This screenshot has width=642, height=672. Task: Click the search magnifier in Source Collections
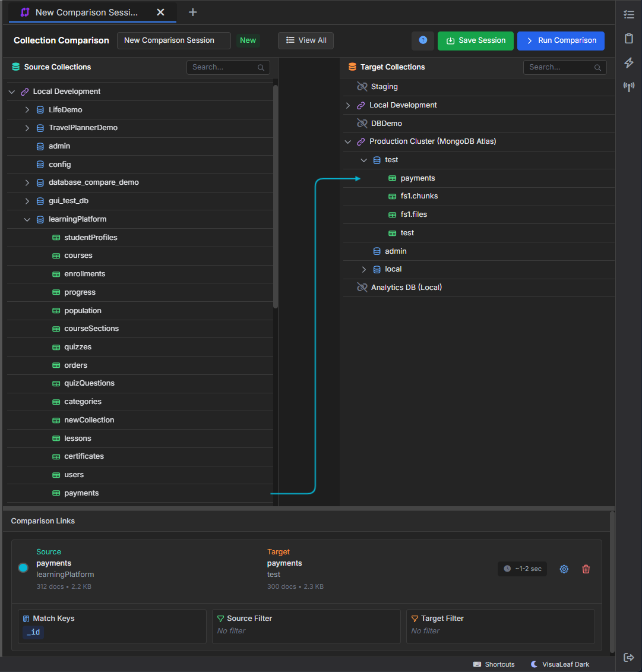(261, 68)
